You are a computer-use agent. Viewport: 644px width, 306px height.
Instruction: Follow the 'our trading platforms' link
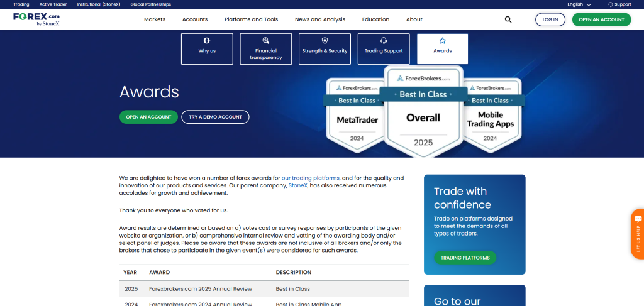pos(311,178)
